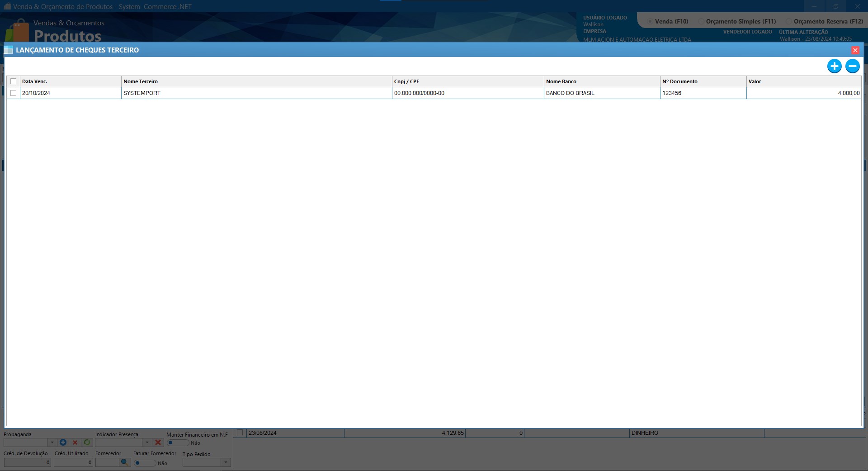Image resolution: width=868 pixels, height=471 pixels.
Task: Click the green refresh Propaganda icon
Action: tap(87, 442)
